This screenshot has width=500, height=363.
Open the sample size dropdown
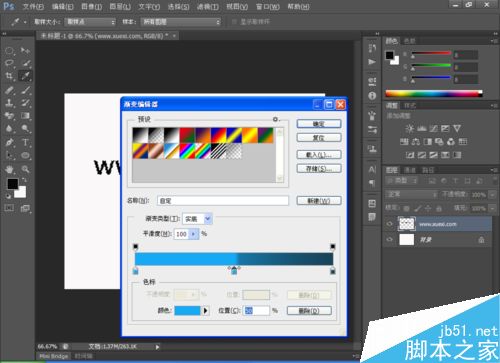click(x=91, y=22)
